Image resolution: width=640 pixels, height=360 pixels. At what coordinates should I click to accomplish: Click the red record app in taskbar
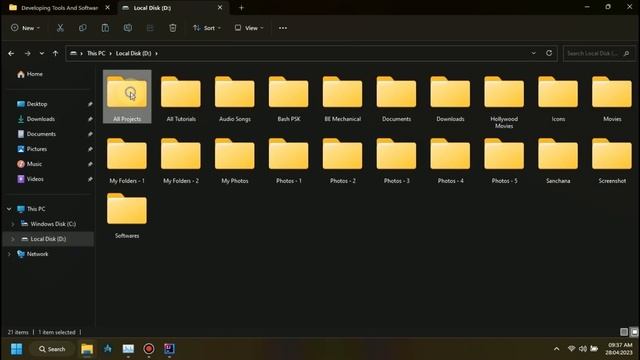[x=149, y=349]
